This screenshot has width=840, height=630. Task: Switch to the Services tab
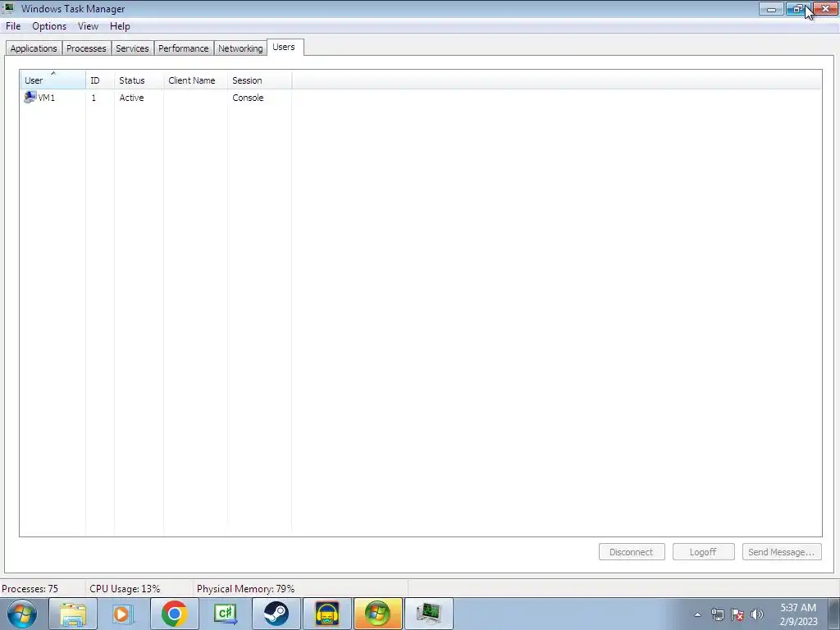click(132, 48)
